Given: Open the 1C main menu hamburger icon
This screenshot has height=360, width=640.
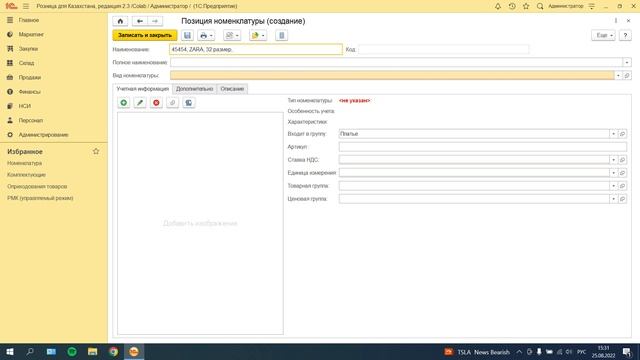Looking at the screenshot, I should click(x=26, y=6).
